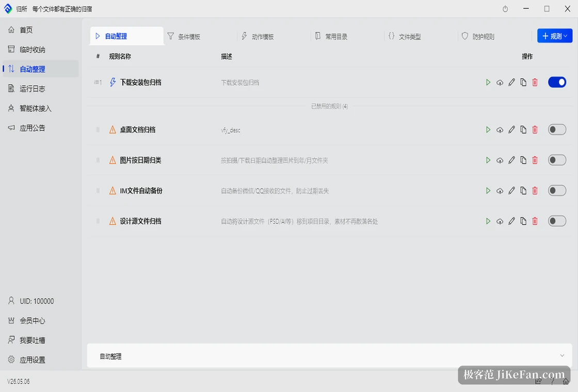Click drag handle of 下载安装包归档 row
The image size is (578, 392).
coord(98,82)
